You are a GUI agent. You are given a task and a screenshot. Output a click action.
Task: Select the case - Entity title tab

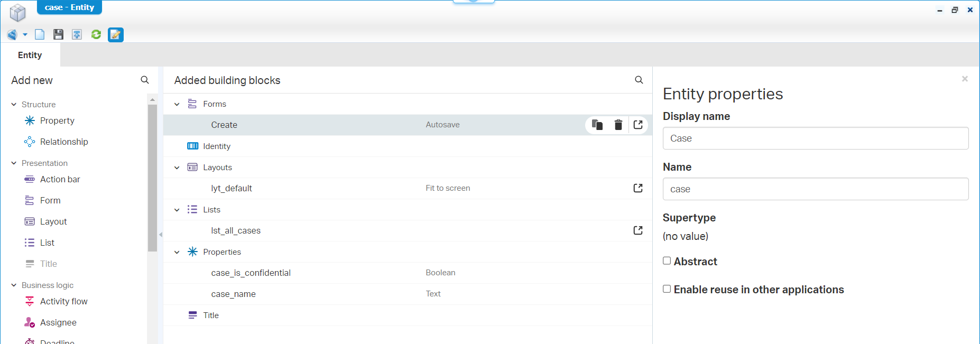point(69,7)
